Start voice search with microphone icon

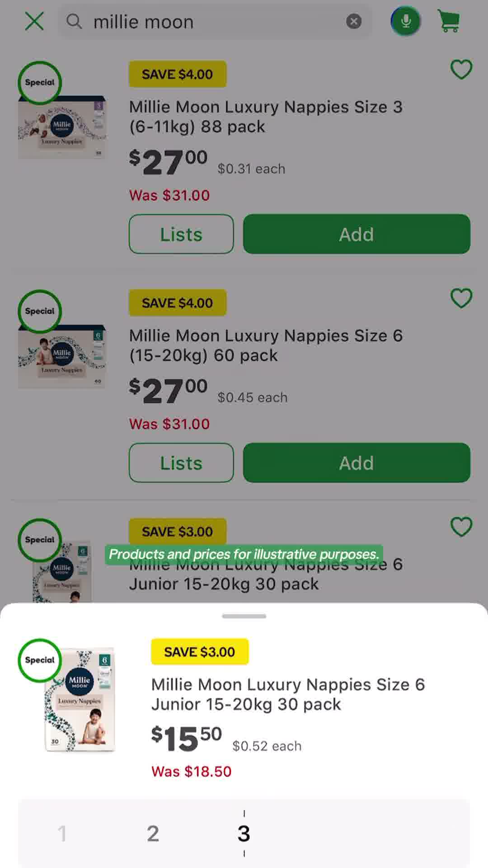406,21
